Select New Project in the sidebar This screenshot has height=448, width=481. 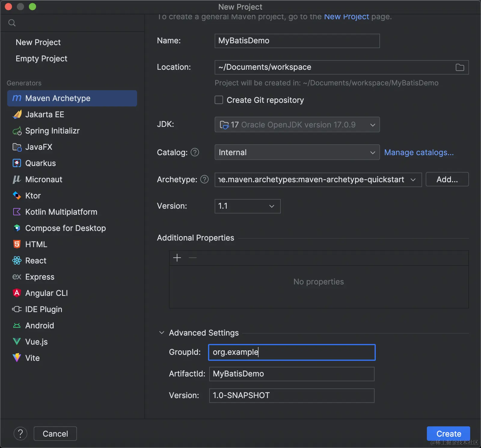tap(38, 42)
